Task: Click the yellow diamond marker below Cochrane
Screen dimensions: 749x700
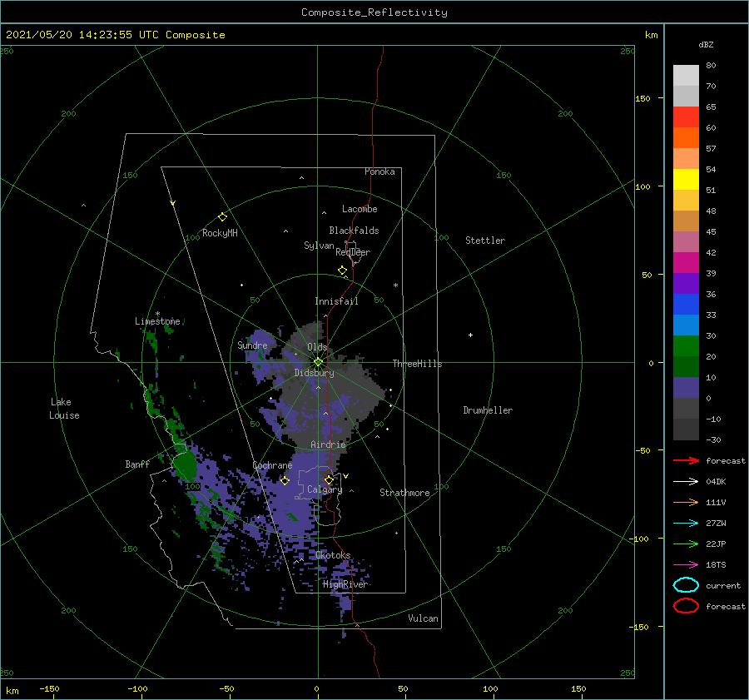Action: click(285, 481)
